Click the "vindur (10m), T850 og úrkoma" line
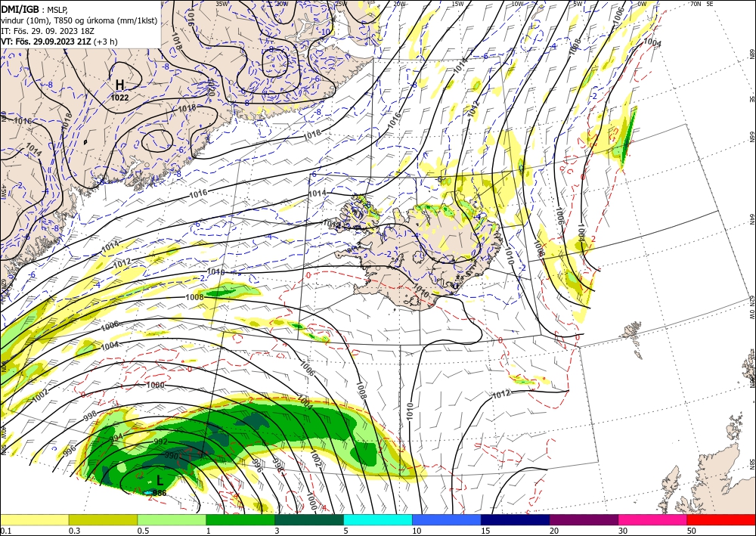Image resolution: width=756 pixels, height=536 pixels. (x=79, y=20)
